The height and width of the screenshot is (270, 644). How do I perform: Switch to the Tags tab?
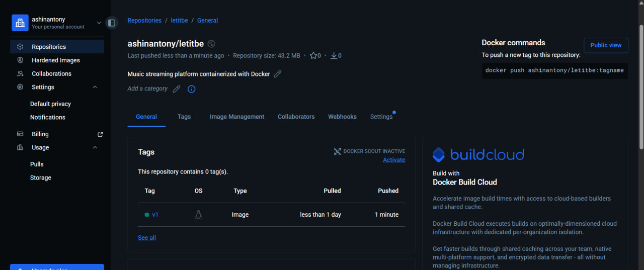184,117
